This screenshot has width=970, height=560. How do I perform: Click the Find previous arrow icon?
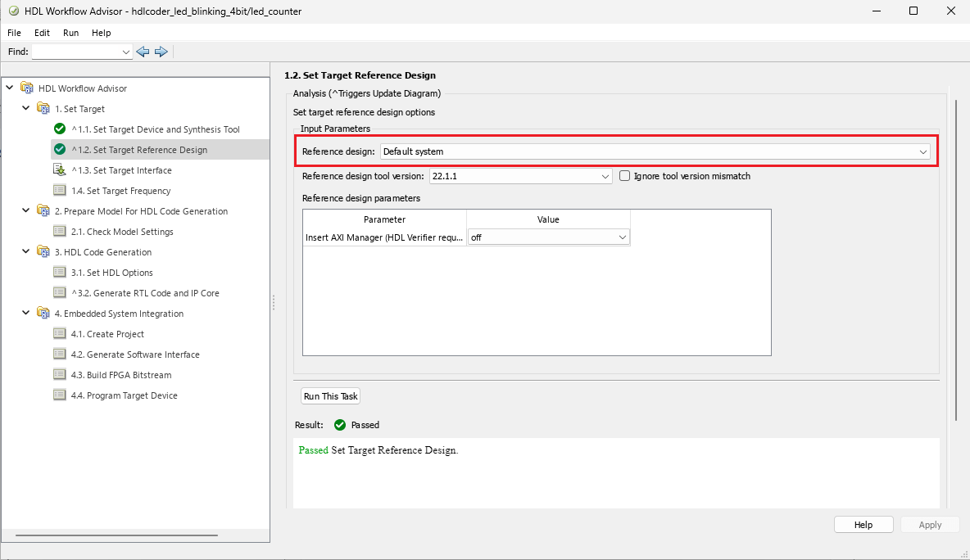click(143, 52)
